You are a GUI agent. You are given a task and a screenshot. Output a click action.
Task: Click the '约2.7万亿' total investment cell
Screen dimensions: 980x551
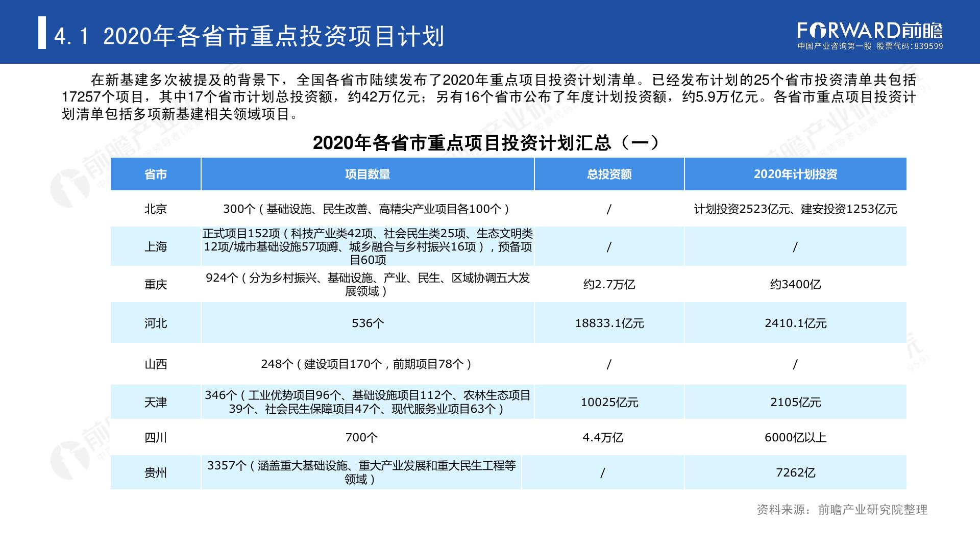[x=609, y=285]
